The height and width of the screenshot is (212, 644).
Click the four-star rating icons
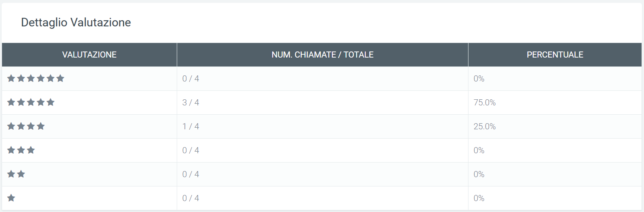[26, 126]
